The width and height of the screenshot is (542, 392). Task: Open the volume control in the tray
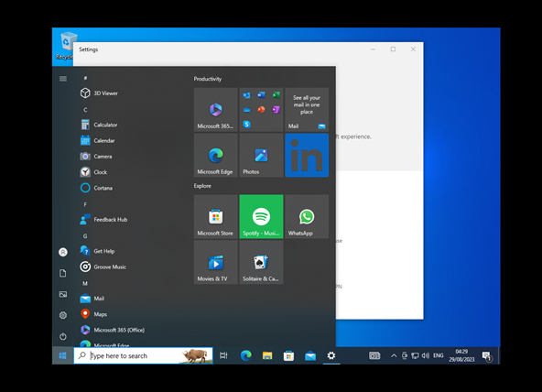(x=426, y=355)
